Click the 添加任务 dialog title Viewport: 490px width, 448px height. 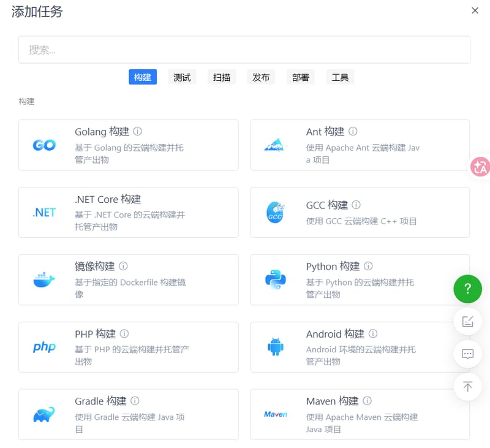[x=37, y=12]
